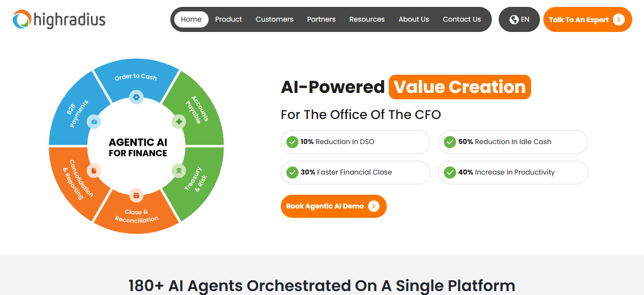Click the Consolidation & Reporting document icon

coord(94,171)
